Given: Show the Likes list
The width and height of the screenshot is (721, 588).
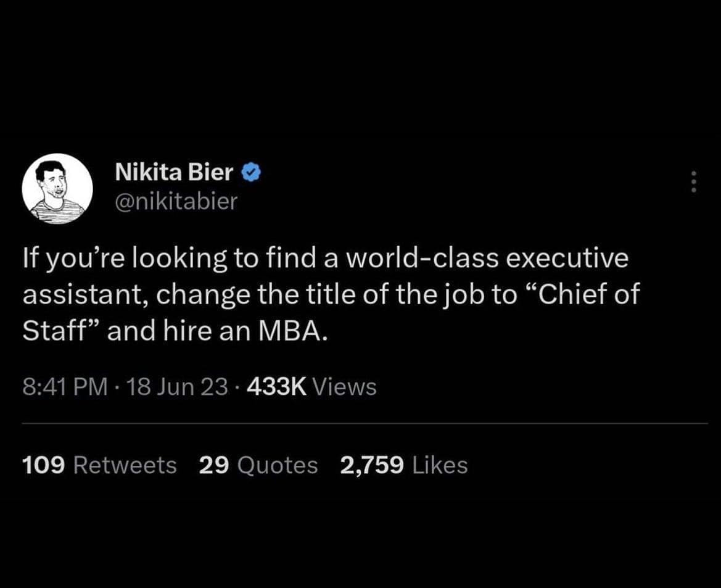Looking at the screenshot, I should 440,465.
